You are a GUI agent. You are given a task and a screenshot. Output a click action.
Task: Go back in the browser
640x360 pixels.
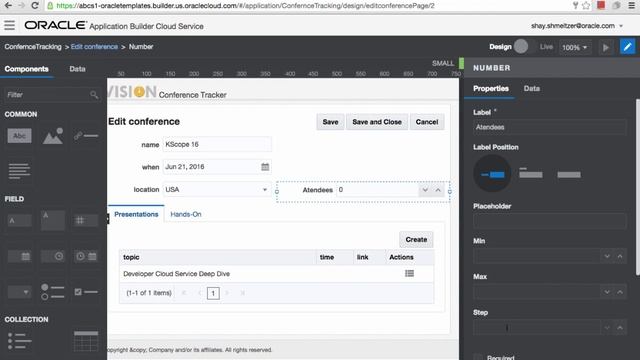[8, 6]
